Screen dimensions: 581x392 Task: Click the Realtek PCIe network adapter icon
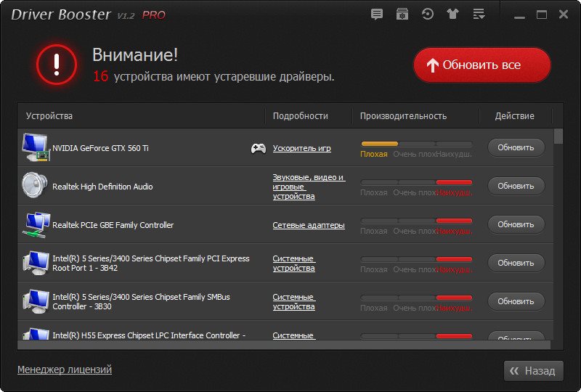36,224
